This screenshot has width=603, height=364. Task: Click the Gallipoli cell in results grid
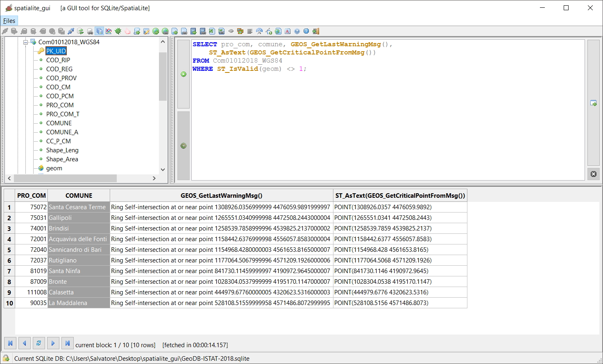[x=79, y=218]
